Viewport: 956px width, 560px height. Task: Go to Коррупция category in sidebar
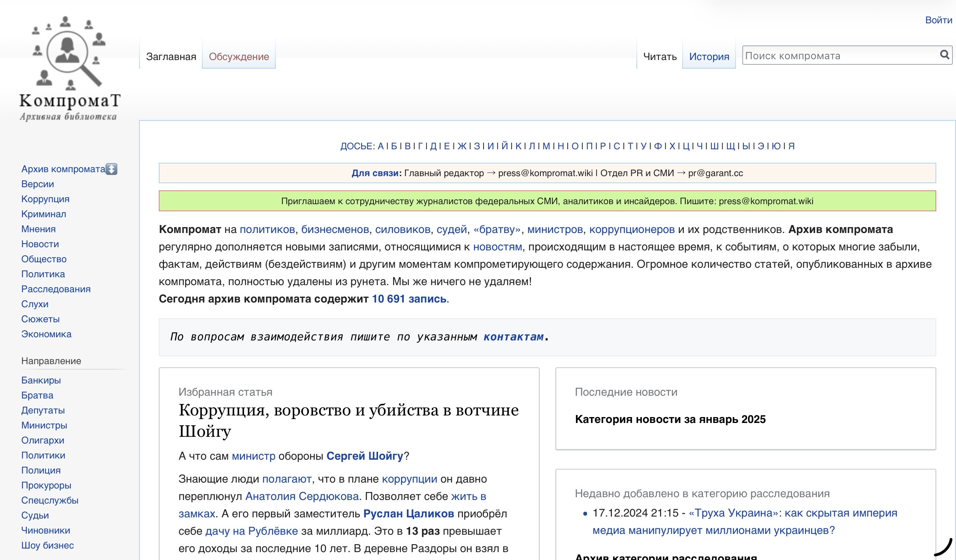pyautogui.click(x=45, y=199)
